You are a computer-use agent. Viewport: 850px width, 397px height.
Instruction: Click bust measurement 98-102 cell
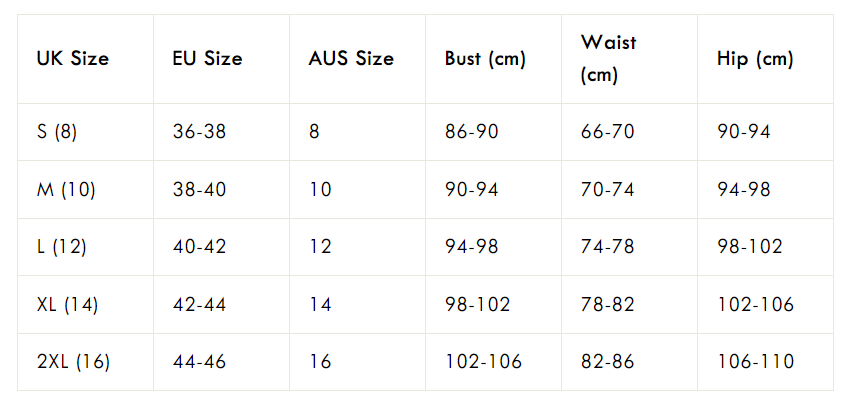494,305
